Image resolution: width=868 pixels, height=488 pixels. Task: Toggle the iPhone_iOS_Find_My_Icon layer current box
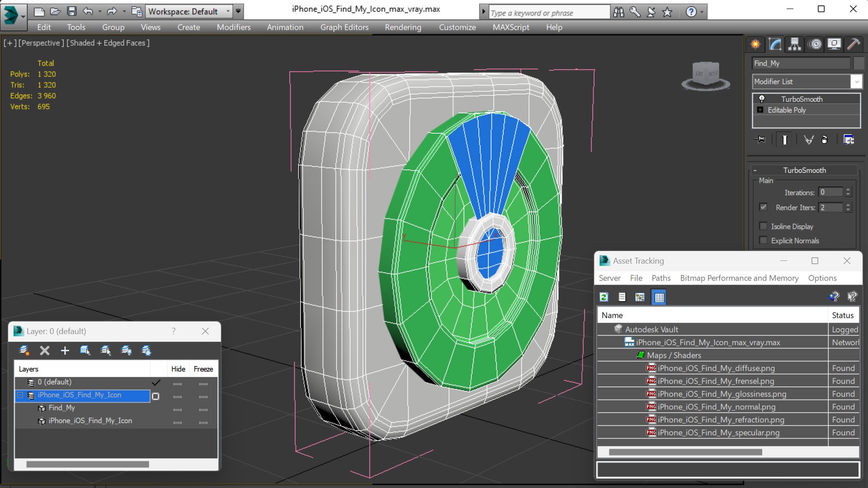point(155,396)
